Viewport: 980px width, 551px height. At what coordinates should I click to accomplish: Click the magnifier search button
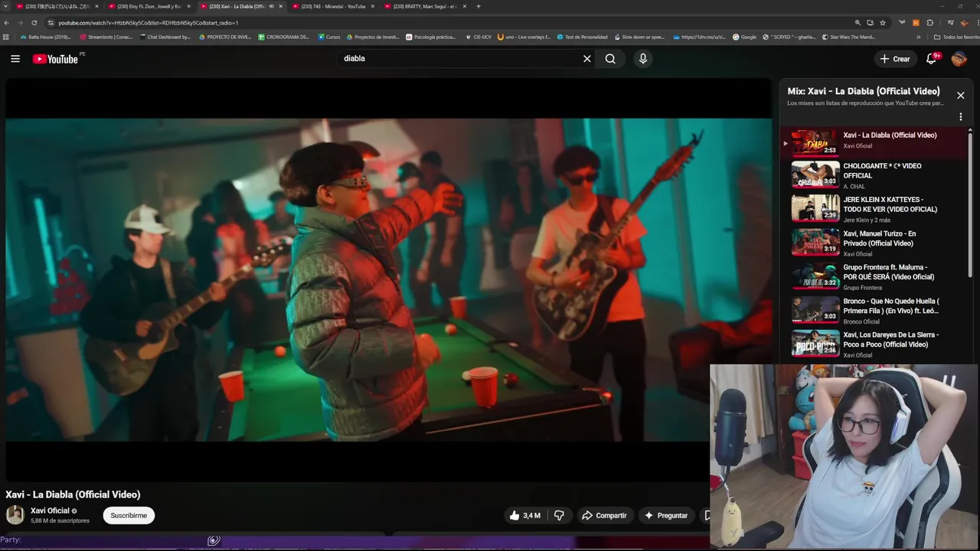[x=610, y=59]
